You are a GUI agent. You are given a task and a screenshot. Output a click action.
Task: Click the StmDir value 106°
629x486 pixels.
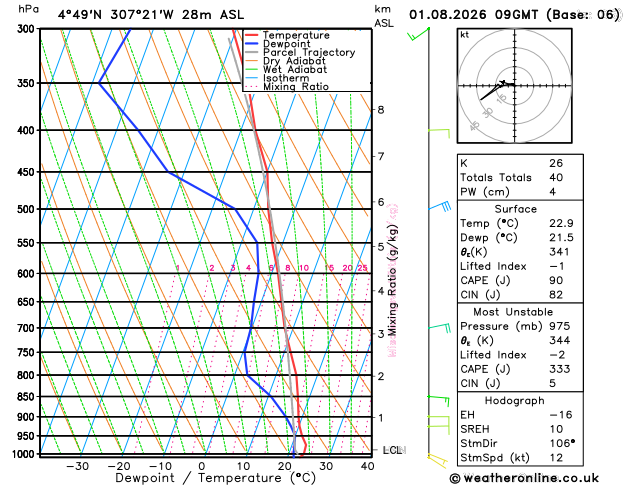(562, 443)
